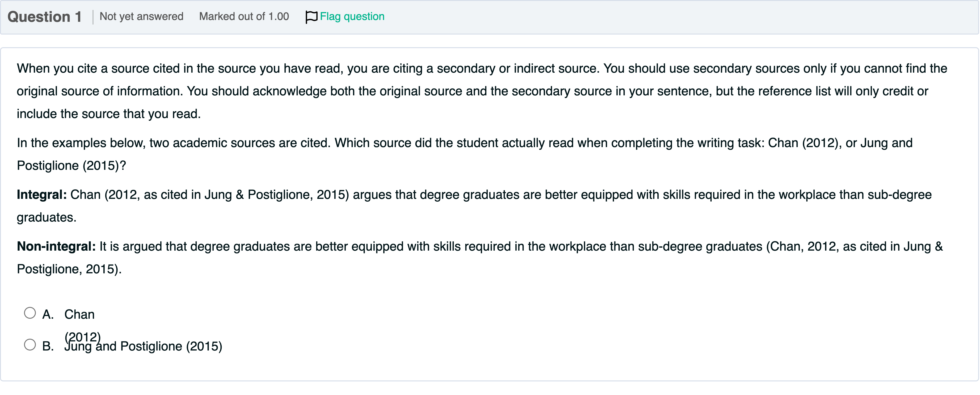Screen dimensions: 980x395
Task: Click the letter 'A.' option marker
Action: (x=48, y=314)
